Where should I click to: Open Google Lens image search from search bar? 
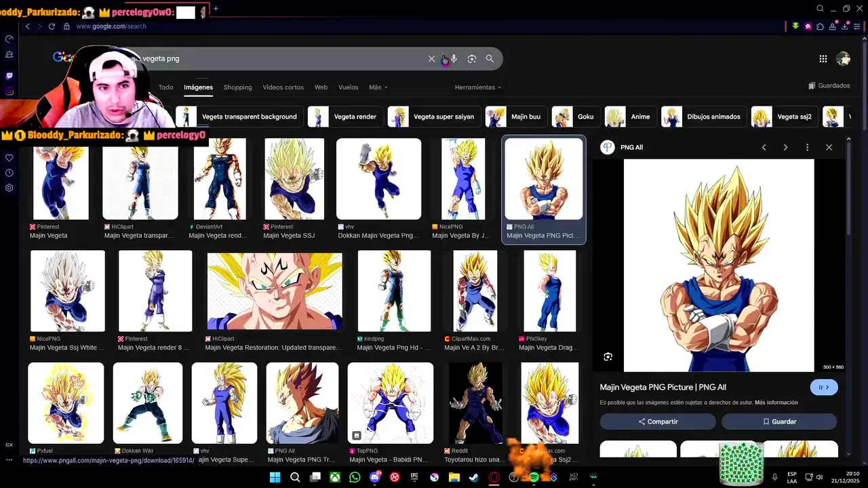tap(472, 59)
